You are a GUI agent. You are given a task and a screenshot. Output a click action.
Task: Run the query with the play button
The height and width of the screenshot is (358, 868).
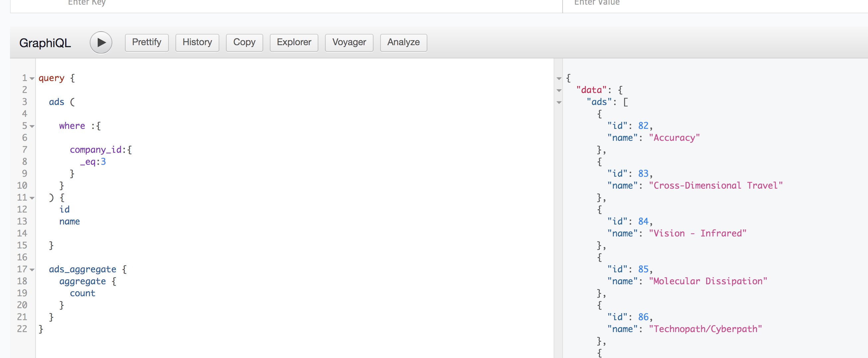pos(101,43)
